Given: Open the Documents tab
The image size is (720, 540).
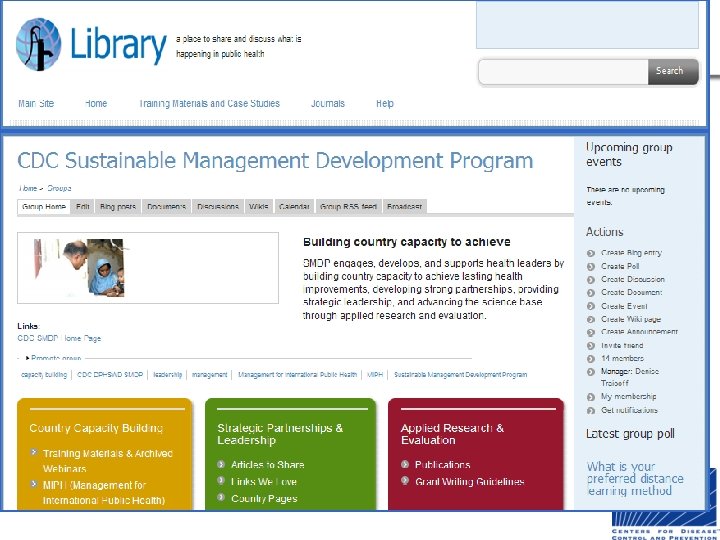Looking at the screenshot, I should point(166,207).
